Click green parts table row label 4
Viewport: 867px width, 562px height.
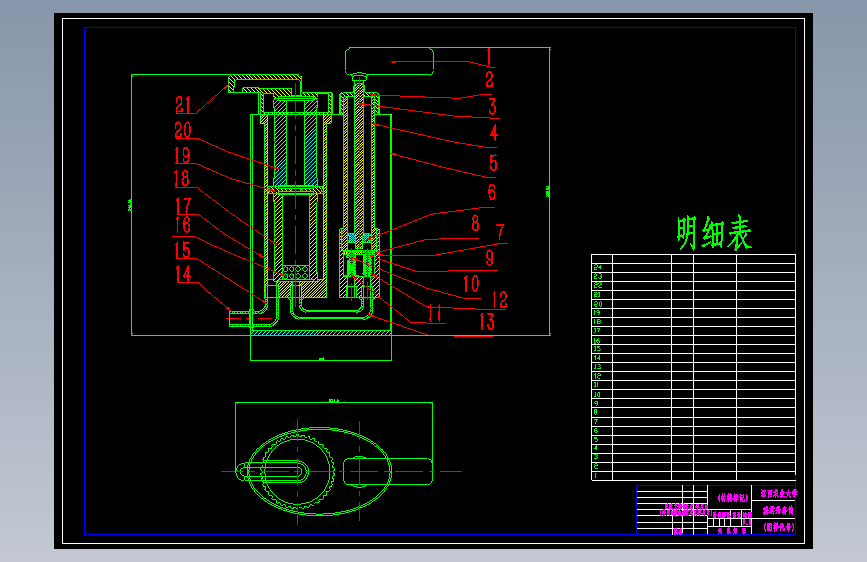coord(596,448)
